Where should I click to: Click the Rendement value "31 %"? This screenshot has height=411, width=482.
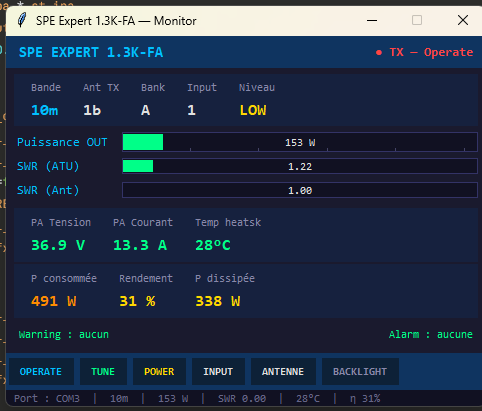pos(137,301)
